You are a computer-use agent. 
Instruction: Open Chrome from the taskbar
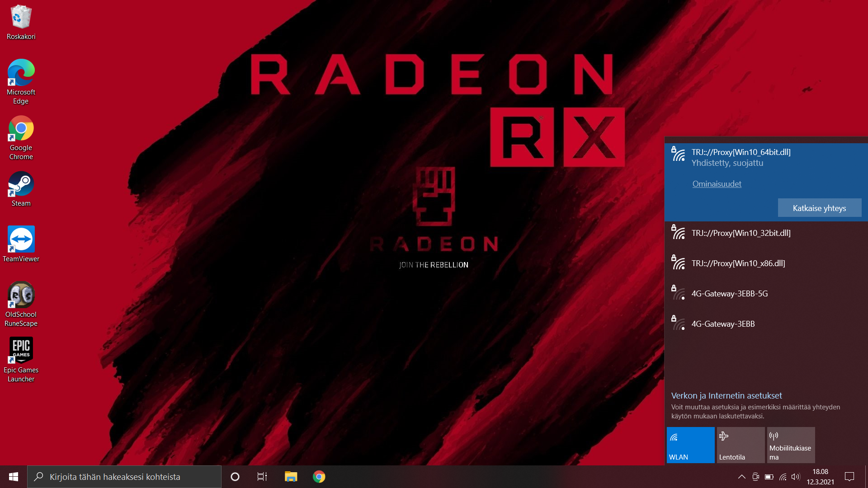pos(319,477)
